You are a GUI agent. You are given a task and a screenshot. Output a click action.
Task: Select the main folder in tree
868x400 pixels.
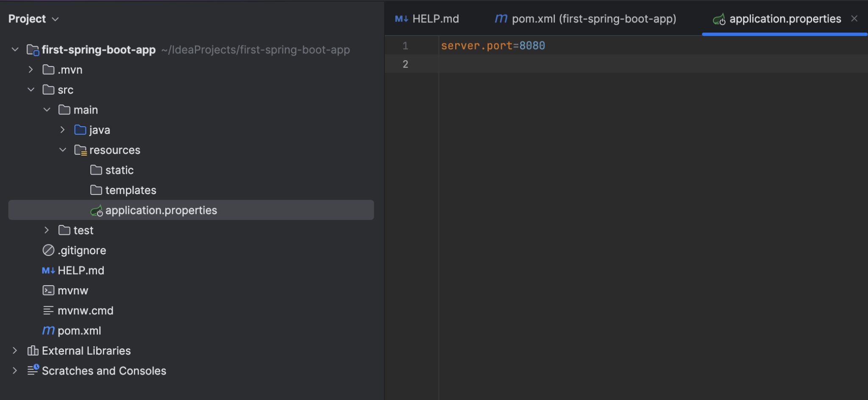pos(86,110)
